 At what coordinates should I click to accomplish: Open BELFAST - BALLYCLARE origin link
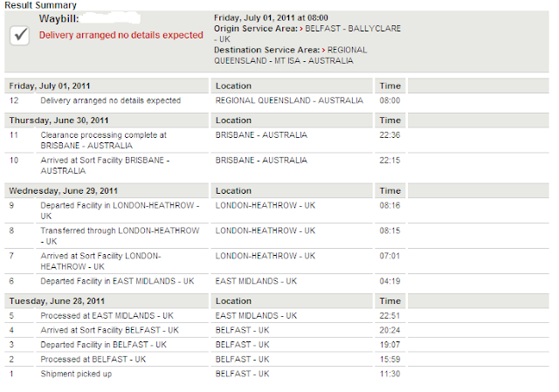coord(307,34)
